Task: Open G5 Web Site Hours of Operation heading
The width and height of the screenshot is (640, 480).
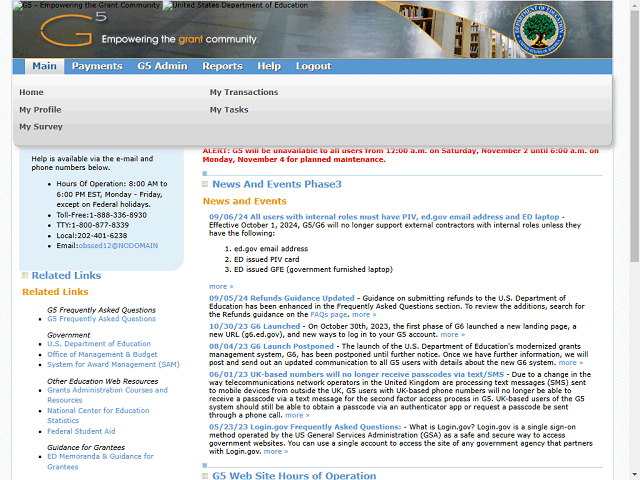Action: [x=294, y=476]
